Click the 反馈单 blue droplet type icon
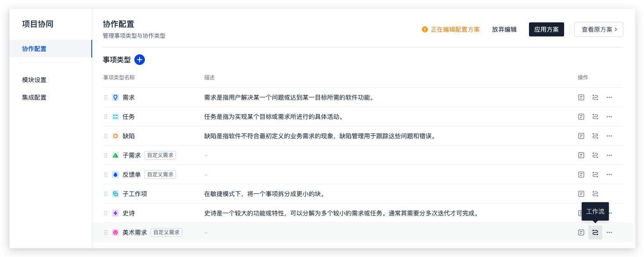 pyautogui.click(x=115, y=175)
